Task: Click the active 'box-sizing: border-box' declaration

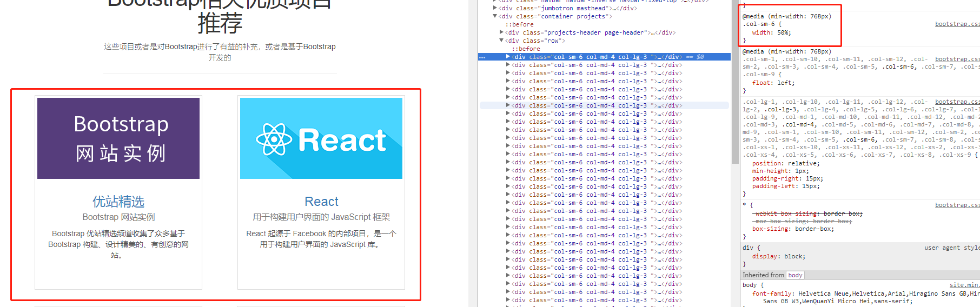Action: (x=793, y=229)
